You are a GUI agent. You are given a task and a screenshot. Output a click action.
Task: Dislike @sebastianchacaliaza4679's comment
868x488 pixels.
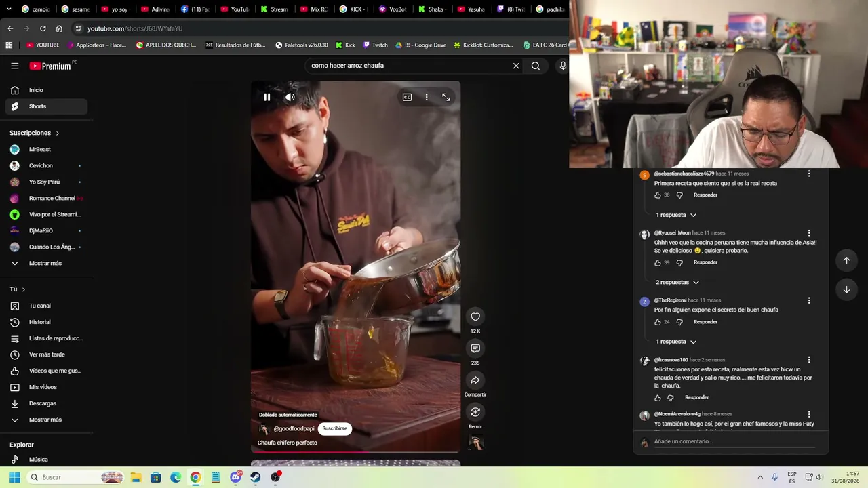pos(679,195)
